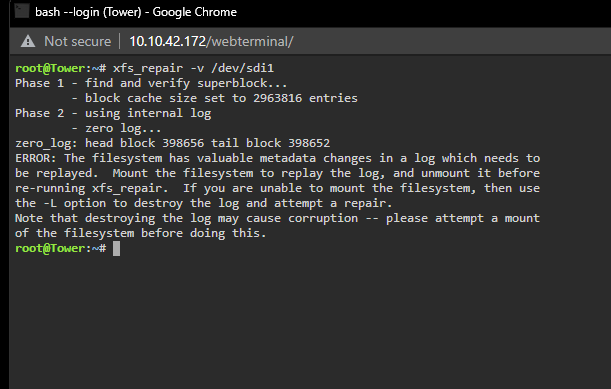The image size is (611, 389).
Task: Click the 'zero_log: head block 398656' line
Action: 173,143
